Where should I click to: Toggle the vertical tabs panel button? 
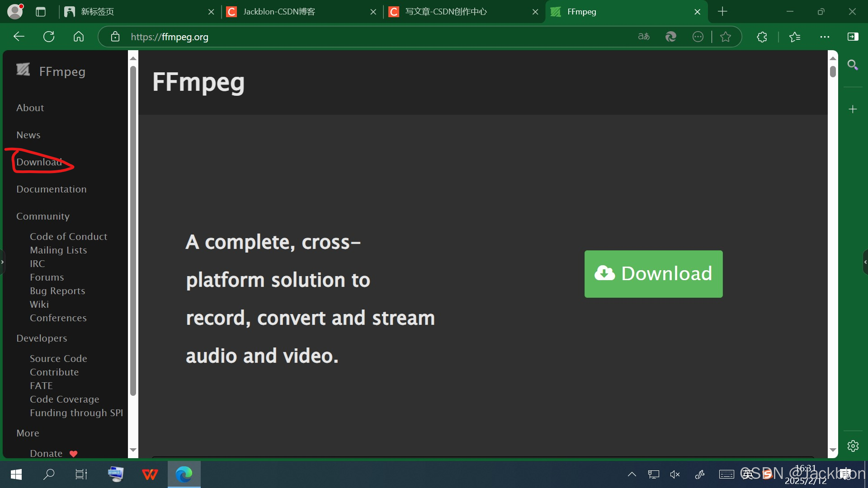(41, 12)
